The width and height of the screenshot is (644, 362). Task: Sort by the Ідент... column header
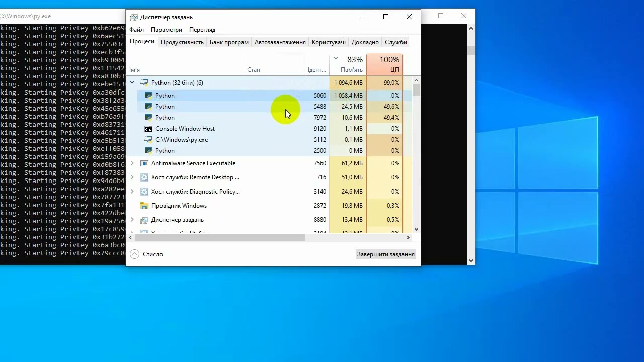317,64
